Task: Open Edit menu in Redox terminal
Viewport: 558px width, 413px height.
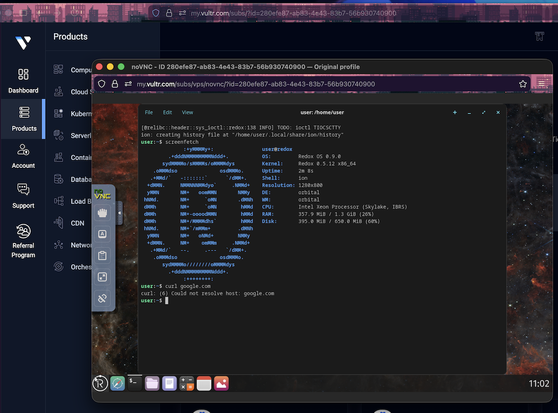Action: pos(167,112)
